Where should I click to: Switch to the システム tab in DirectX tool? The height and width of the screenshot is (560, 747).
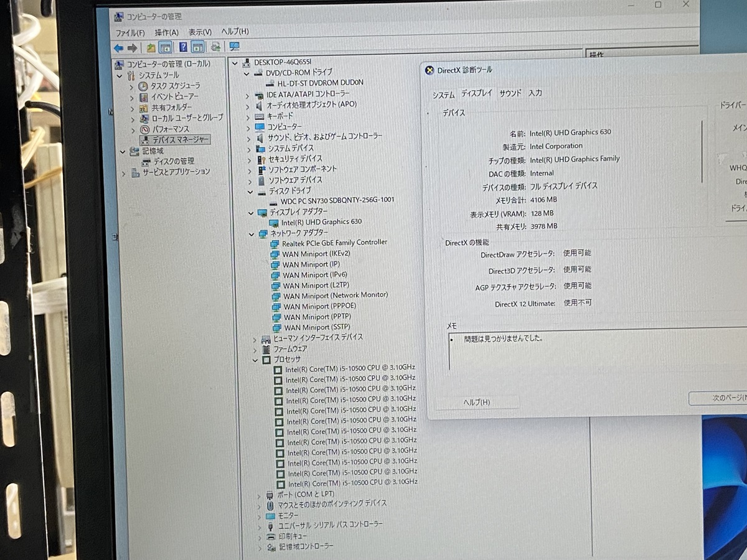[x=444, y=95]
